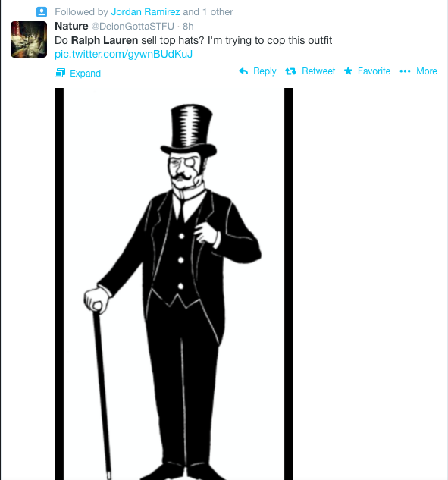Open Jordan Ramirez's profile link
The height and width of the screenshot is (480, 448).
point(146,12)
